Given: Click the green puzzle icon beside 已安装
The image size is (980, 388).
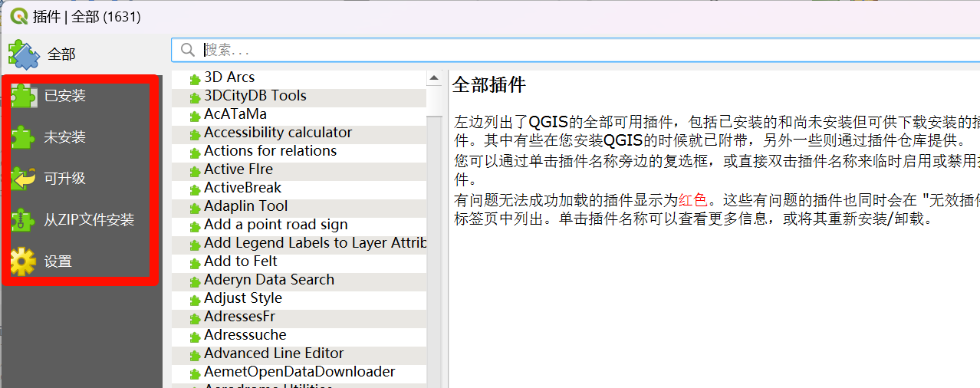Looking at the screenshot, I should pyautogui.click(x=23, y=96).
